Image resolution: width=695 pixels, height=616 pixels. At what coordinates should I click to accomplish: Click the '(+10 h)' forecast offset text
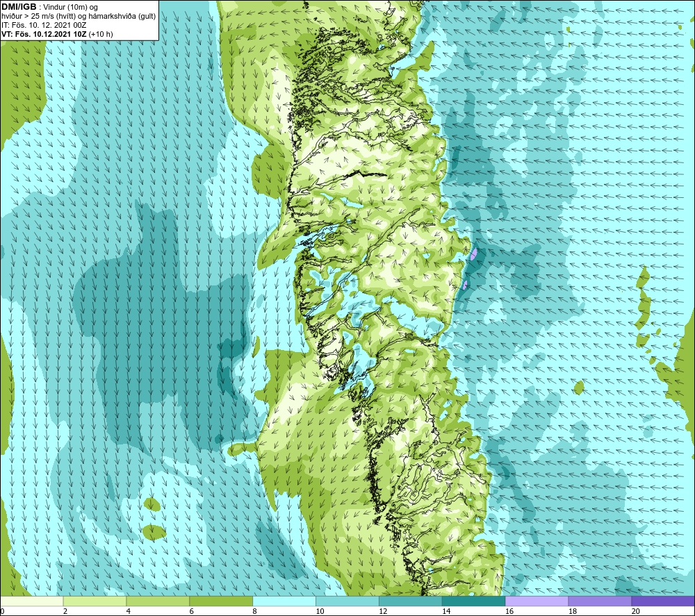tap(101, 34)
